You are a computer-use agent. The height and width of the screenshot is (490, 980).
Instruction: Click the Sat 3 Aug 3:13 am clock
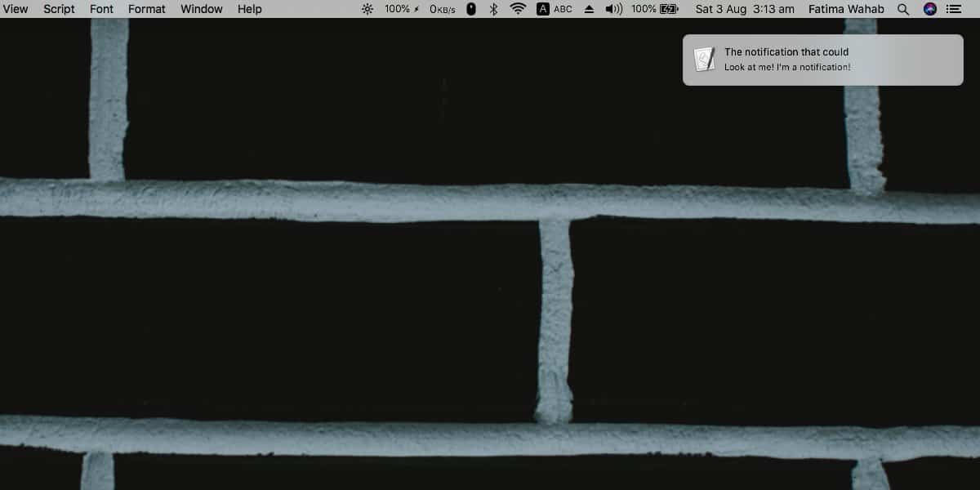pyautogui.click(x=745, y=9)
